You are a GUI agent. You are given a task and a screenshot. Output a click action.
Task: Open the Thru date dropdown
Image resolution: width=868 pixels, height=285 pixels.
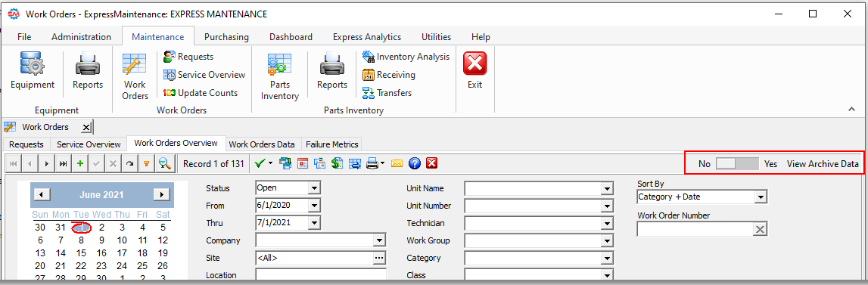314,223
